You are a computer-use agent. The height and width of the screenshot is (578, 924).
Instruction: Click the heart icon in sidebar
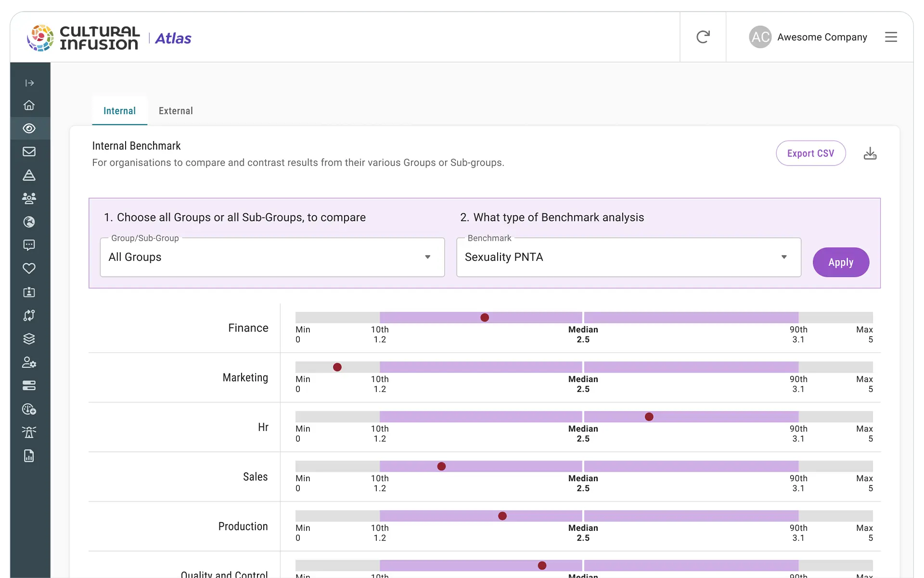(29, 269)
